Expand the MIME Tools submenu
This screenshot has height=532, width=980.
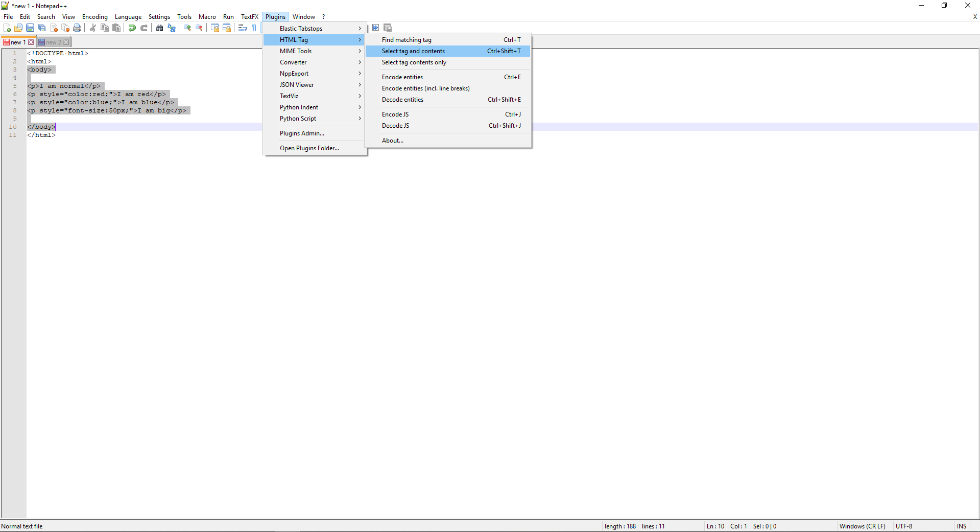pyautogui.click(x=315, y=51)
